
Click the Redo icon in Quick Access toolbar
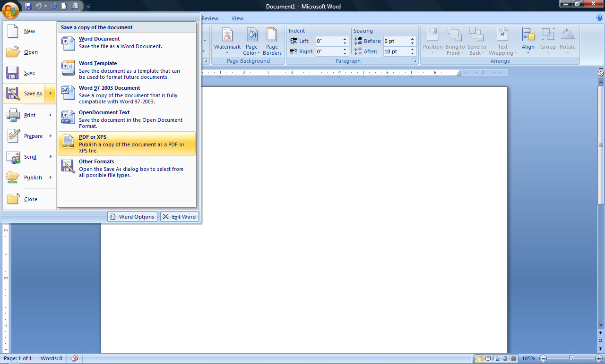pos(53,6)
